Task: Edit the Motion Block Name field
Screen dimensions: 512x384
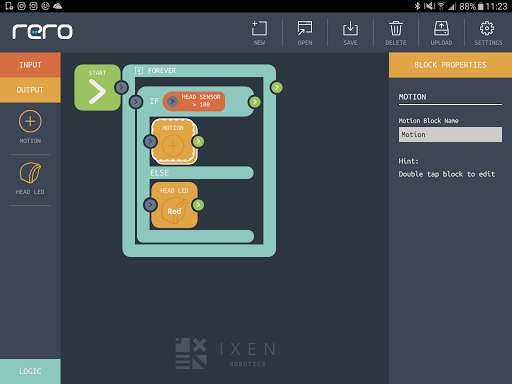Action: [450, 135]
